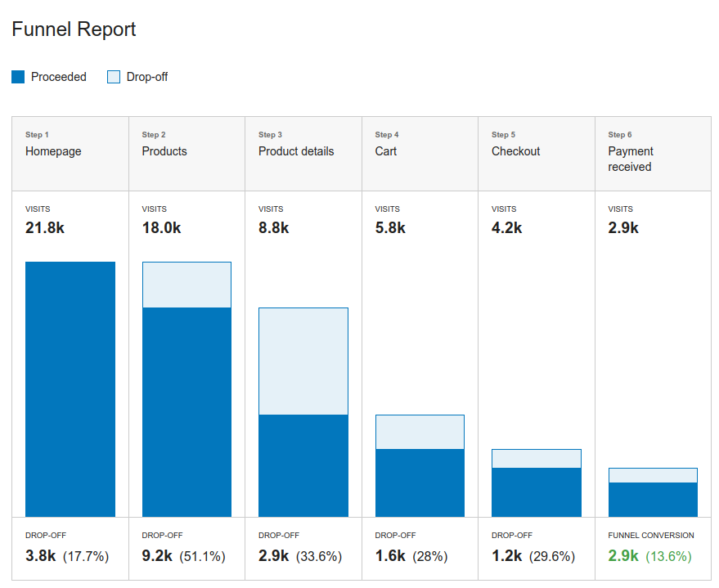Toggle the Proceeded legend label
Viewport: 719px width, 588px height.
(x=59, y=77)
